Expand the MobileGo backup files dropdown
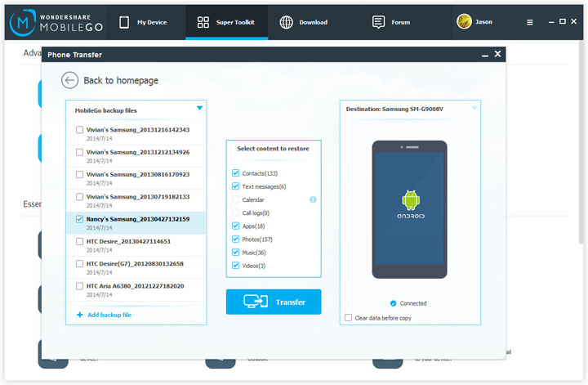 199,108
